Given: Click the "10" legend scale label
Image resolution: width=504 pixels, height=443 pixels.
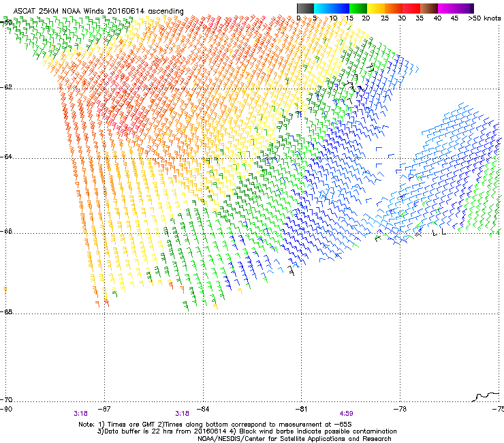Looking at the screenshot, I should click(333, 18).
